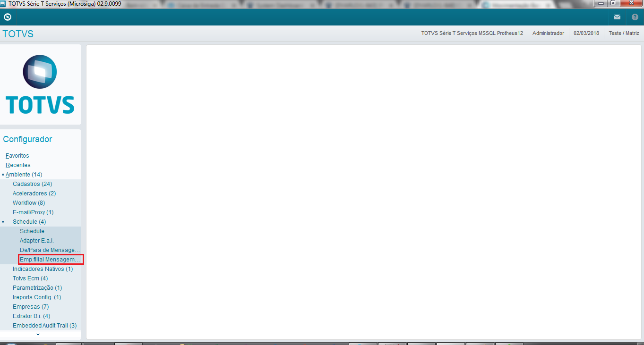Screen dimensions: 644x345
Task: Click the TOTVS Série T Serviços MSSQL Protheus12 label
Action: tap(472, 34)
